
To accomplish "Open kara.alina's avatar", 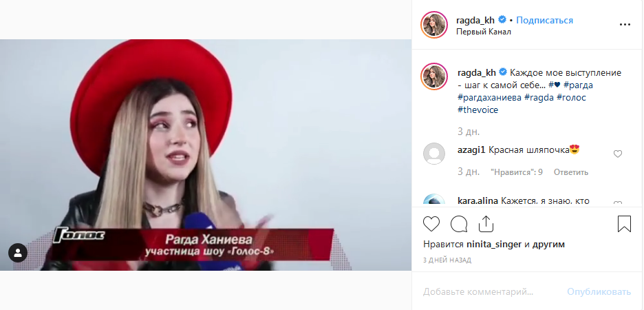I will tap(434, 200).
